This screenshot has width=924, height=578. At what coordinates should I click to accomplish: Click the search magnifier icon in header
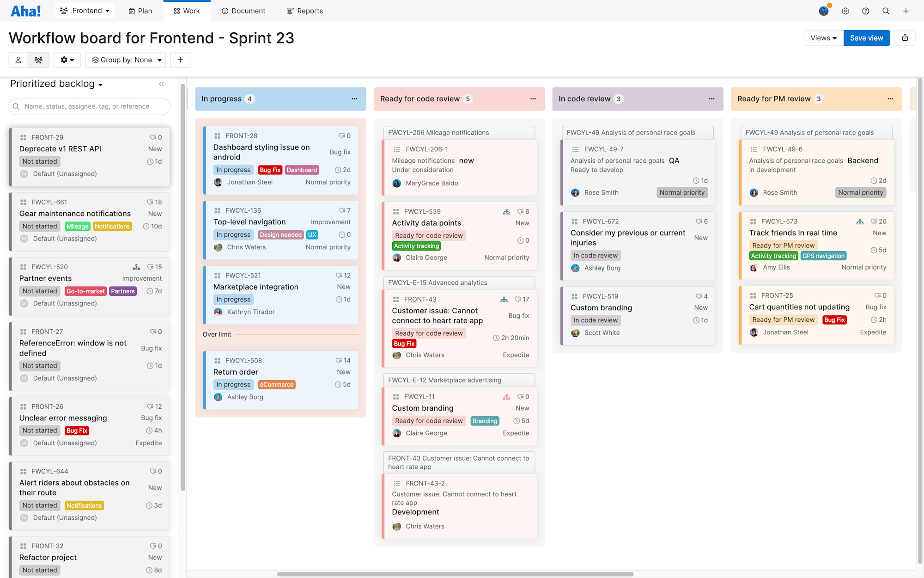[x=886, y=11]
